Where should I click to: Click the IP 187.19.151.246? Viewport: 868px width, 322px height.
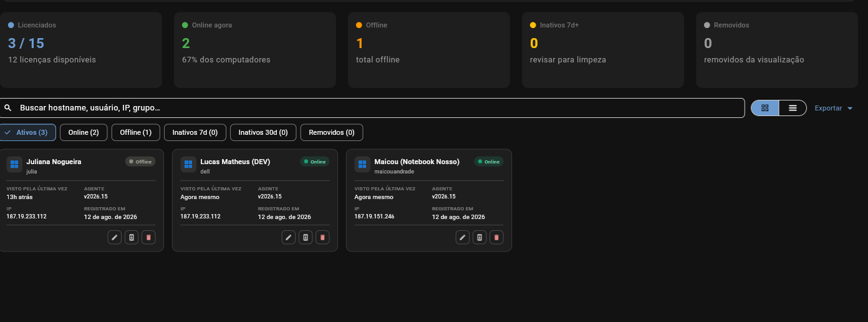click(x=374, y=217)
